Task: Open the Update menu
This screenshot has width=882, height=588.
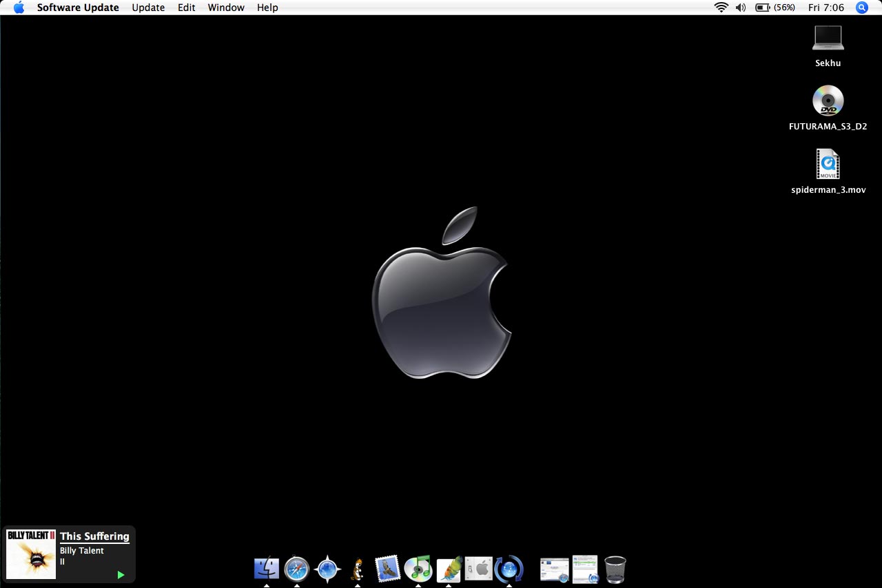Action: (x=148, y=8)
